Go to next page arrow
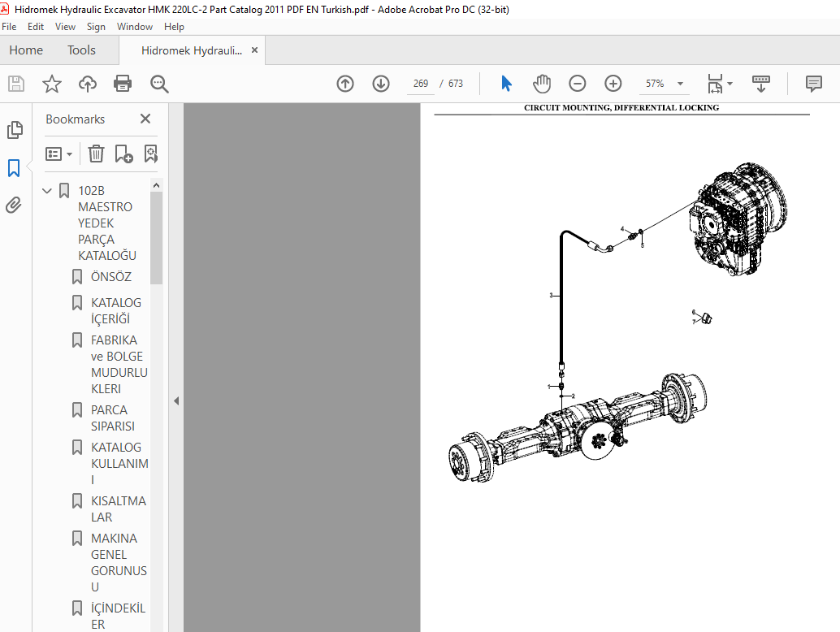 coord(381,84)
